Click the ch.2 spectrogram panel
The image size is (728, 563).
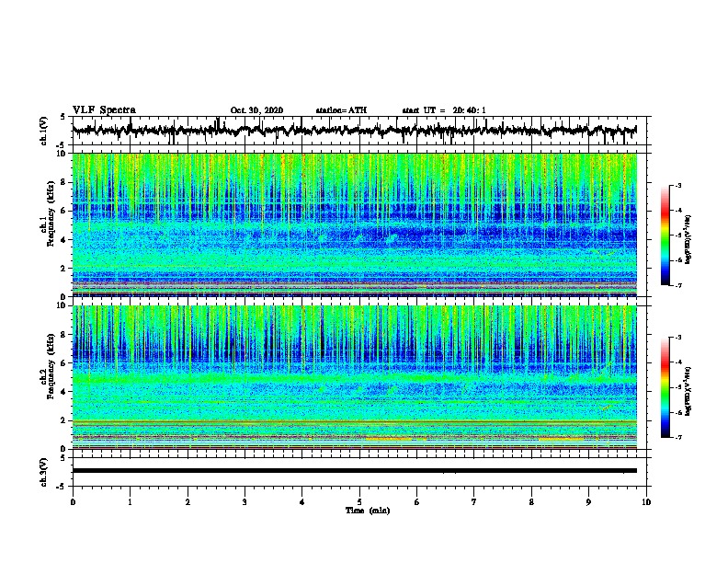coord(354,377)
